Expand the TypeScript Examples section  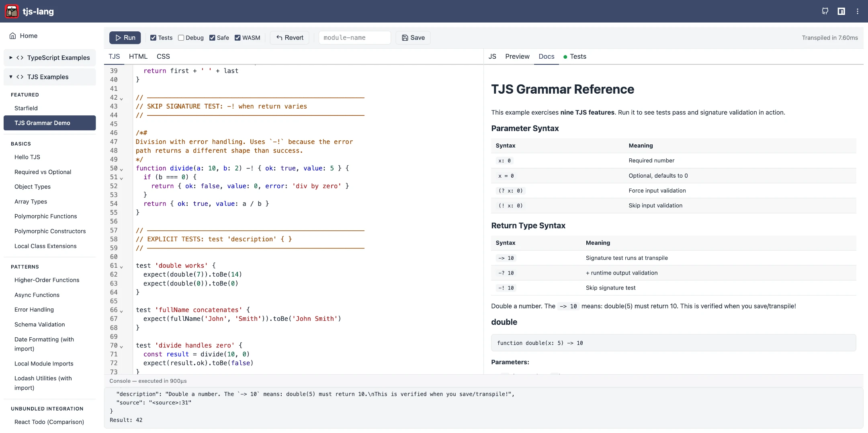(11, 58)
